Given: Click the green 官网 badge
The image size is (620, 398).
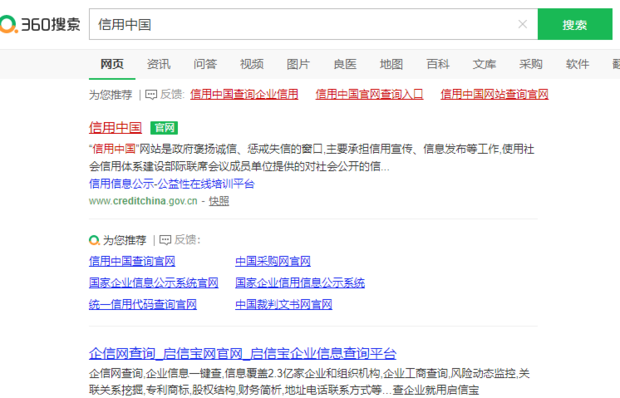Looking at the screenshot, I should click(x=164, y=128).
